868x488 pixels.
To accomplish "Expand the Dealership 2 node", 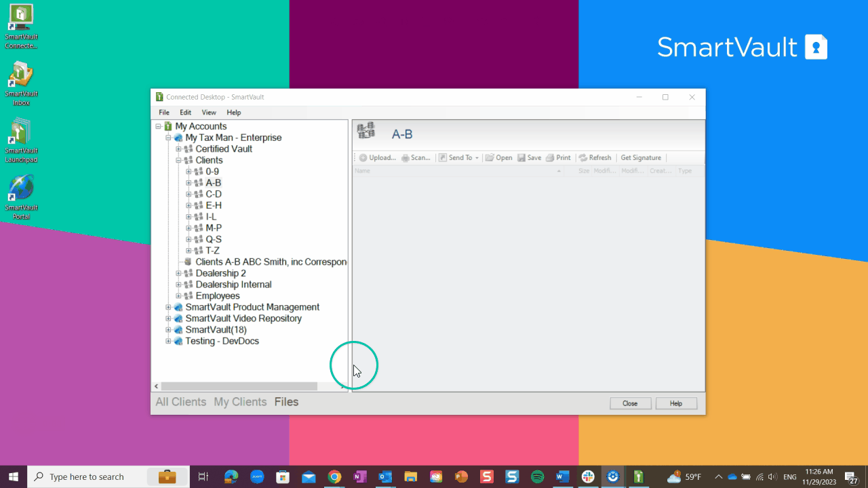I will [x=178, y=273].
